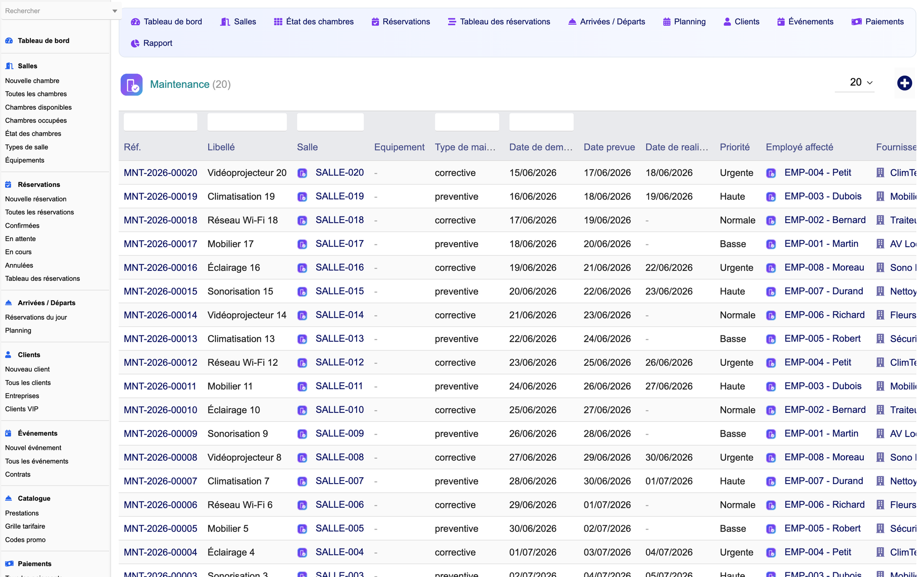Open Clients VIP in the sidebar

click(x=22, y=409)
